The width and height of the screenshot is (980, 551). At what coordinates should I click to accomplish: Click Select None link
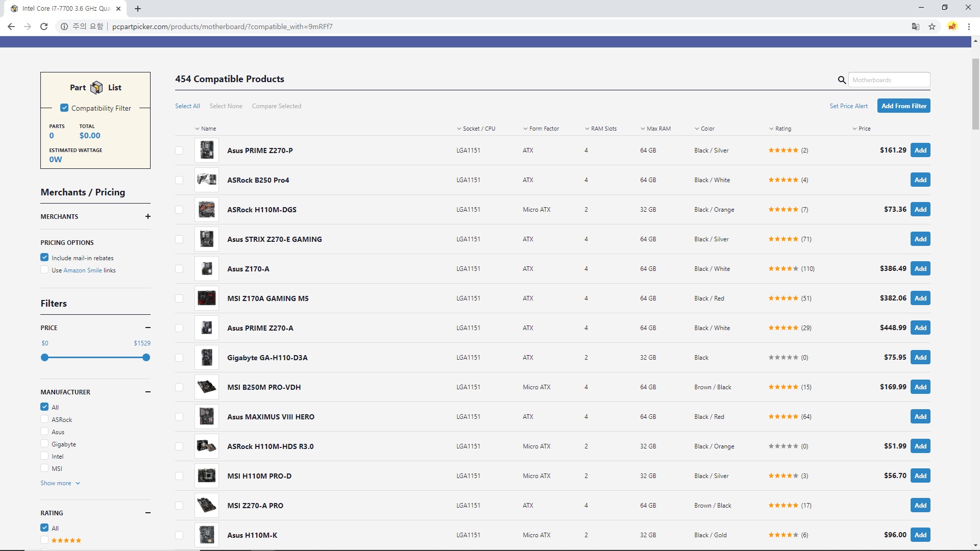(x=226, y=106)
